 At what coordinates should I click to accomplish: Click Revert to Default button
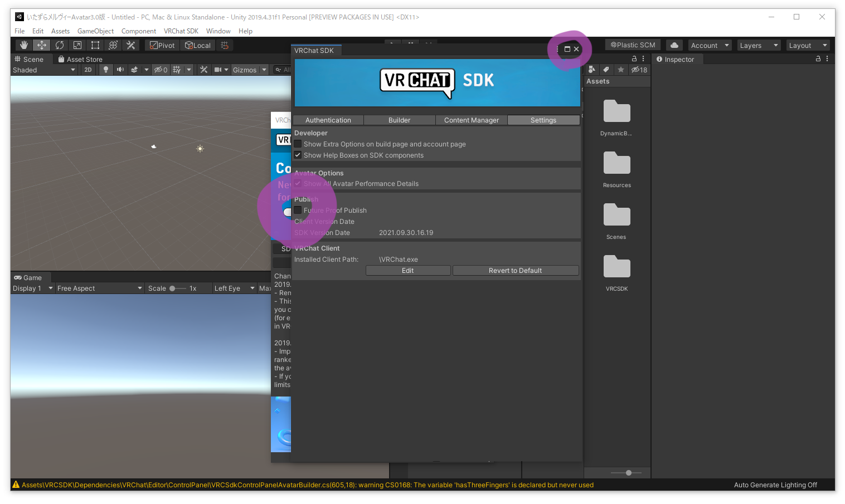tap(515, 270)
